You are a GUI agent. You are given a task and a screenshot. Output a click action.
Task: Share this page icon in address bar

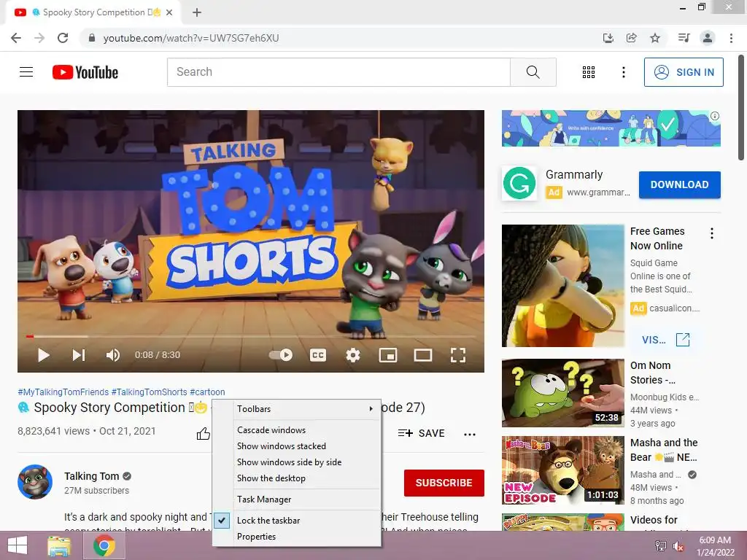[x=632, y=38]
